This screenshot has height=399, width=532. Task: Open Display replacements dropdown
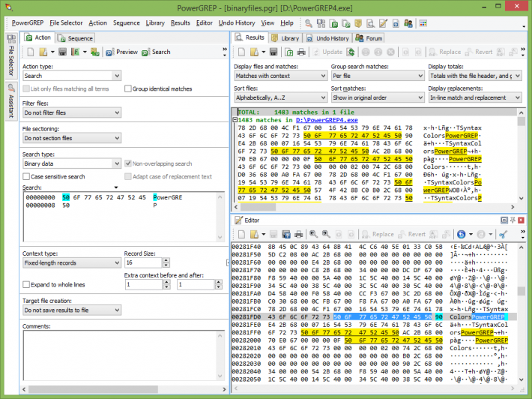point(475,97)
